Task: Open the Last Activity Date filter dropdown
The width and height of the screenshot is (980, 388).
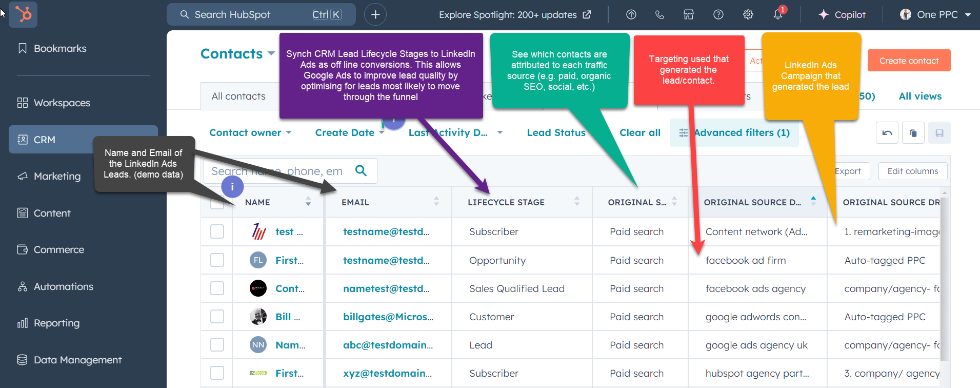Action: pyautogui.click(x=455, y=132)
